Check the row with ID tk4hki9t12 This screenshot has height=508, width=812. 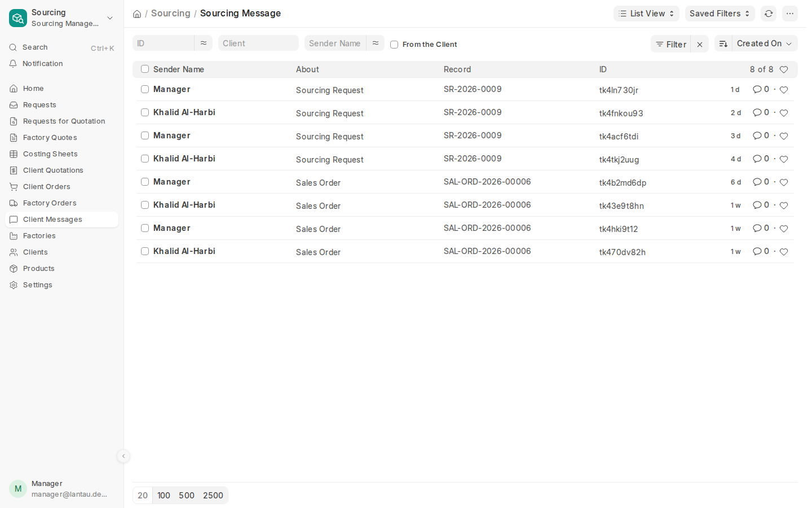(145, 228)
